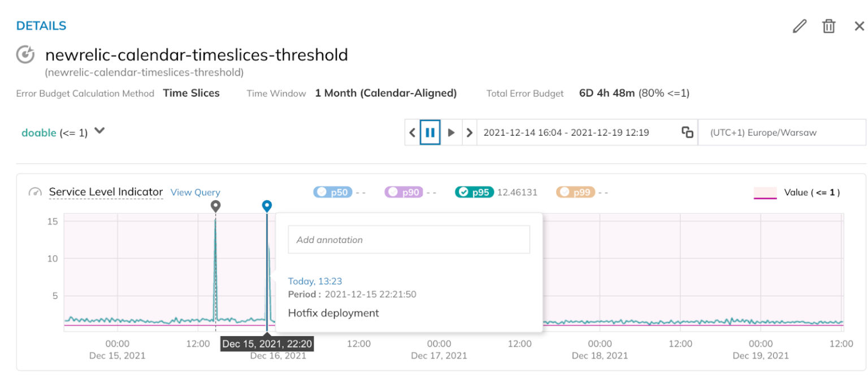Screen dimensions: 868x377
Task: Expand the doable objective dropdown
Action: pos(99,130)
